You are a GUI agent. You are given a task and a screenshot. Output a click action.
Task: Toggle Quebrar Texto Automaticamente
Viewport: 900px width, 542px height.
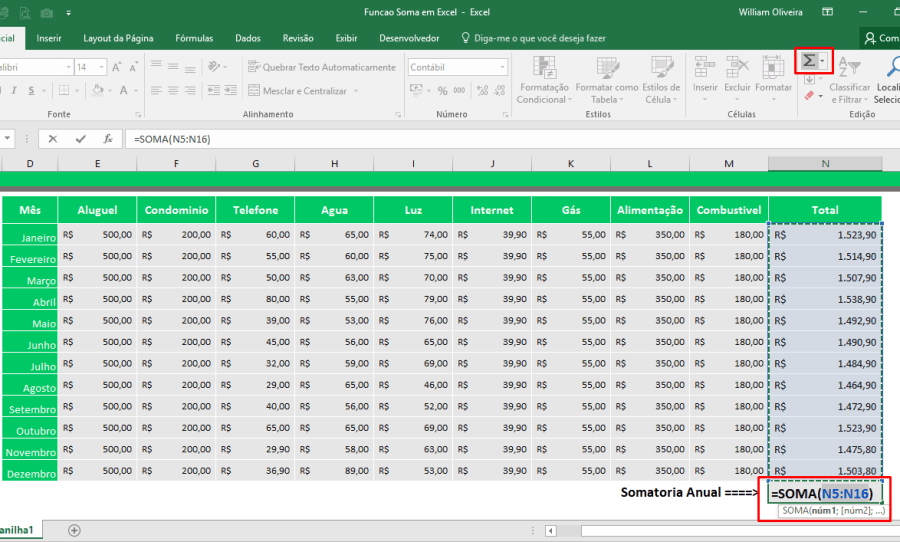pos(322,67)
